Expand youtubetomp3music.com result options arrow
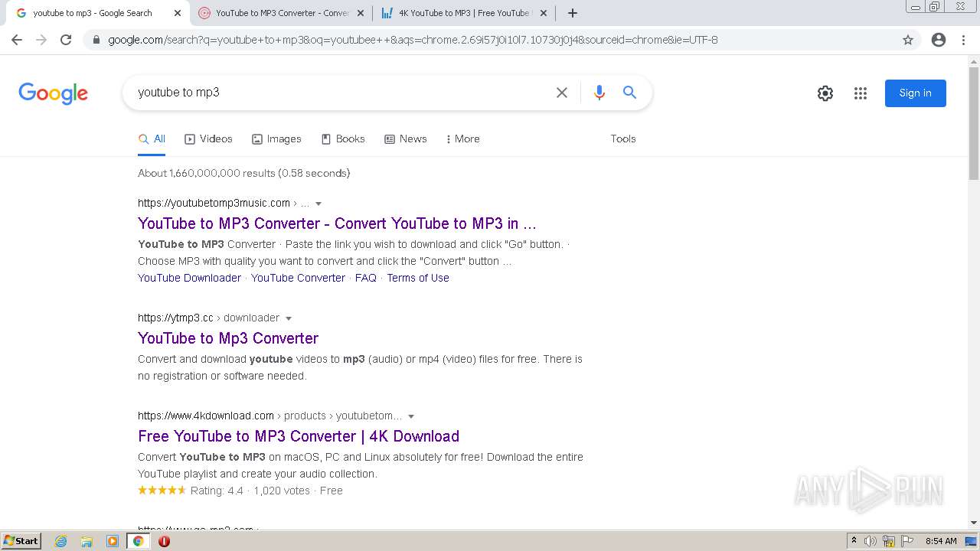This screenshot has height=551, width=980. [x=318, y=204]
